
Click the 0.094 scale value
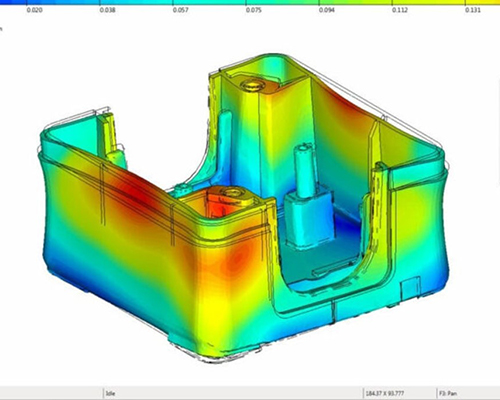(x=327, y=10)
